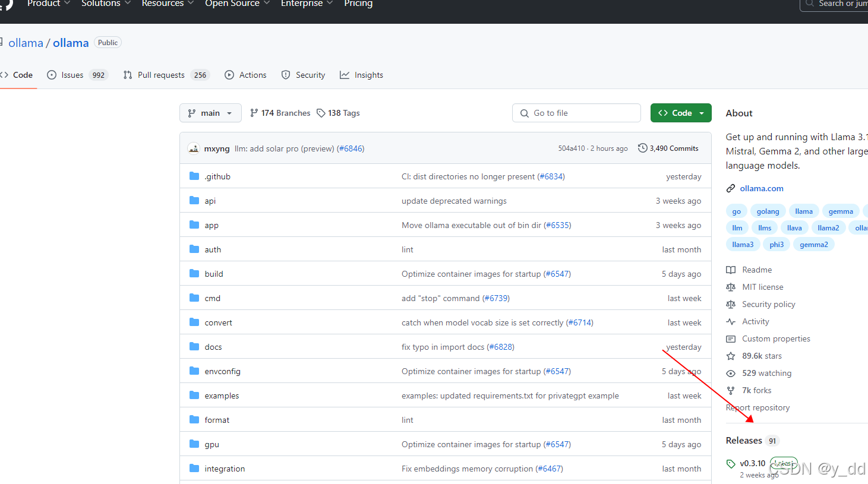Switch to the Security tab
The image size is (868, 484).
tap(303, 75)
